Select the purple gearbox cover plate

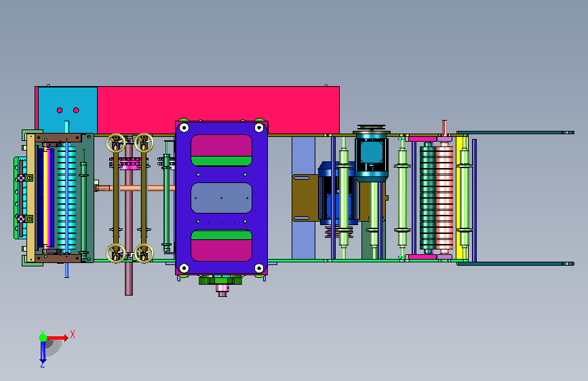click(222, 198)
